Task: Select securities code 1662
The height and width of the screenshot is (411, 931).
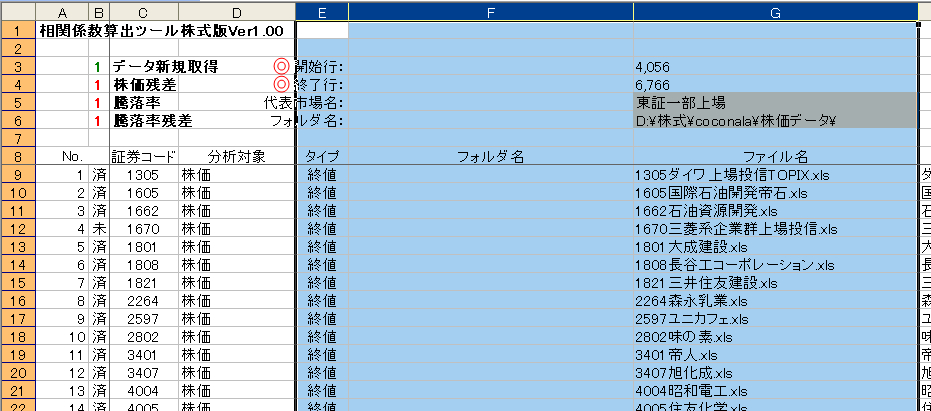Action: [143, 211]
